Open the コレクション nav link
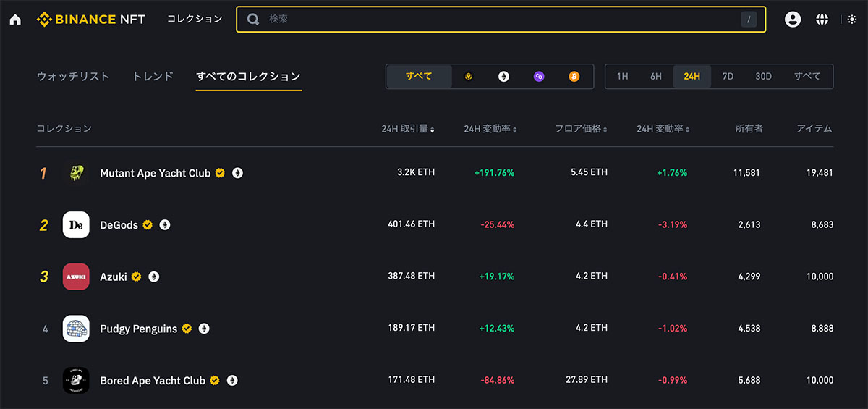This screenshot has height=409, width=868. 195,20
